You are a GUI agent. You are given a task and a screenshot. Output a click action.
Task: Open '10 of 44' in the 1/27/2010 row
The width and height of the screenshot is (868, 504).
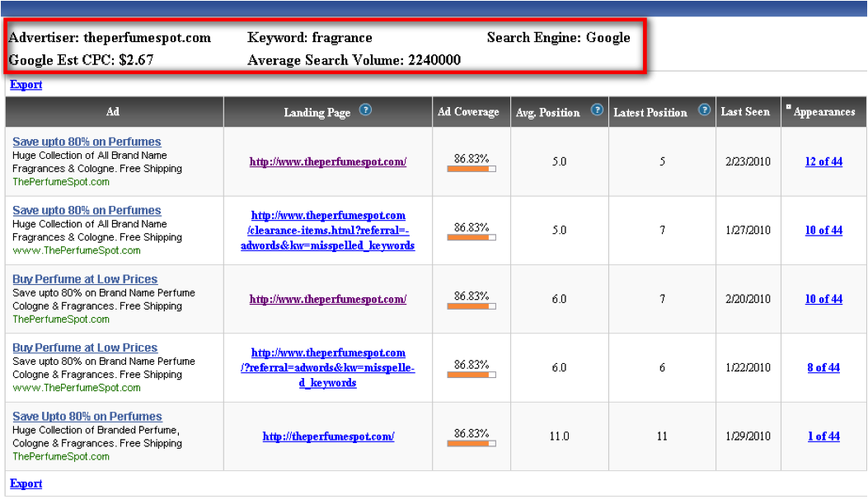click(823, 230)
